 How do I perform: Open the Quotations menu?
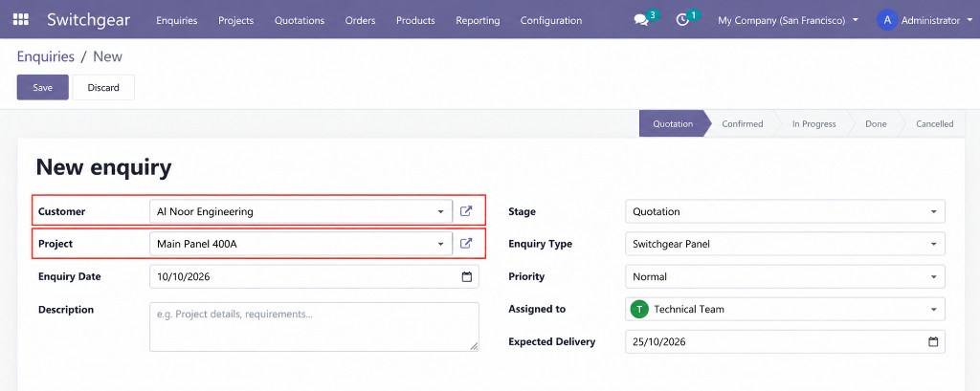click(300, 20)
